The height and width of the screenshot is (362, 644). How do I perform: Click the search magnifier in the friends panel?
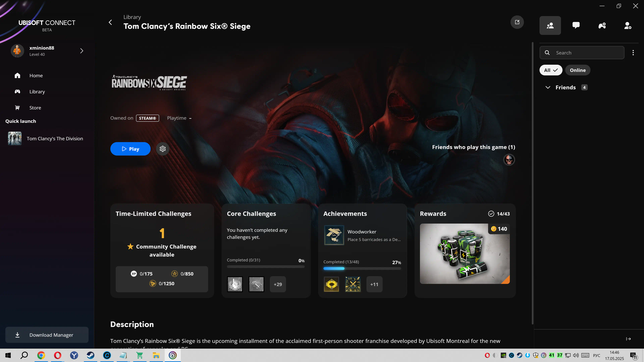click(x=547, y=53)
